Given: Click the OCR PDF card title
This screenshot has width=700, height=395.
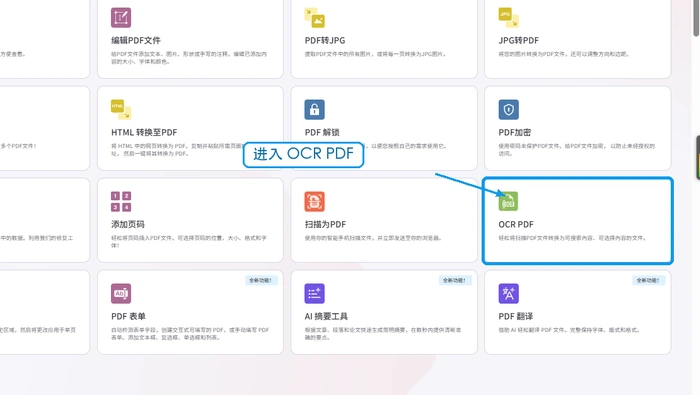Looking at the screenshot, I should 516,224.
